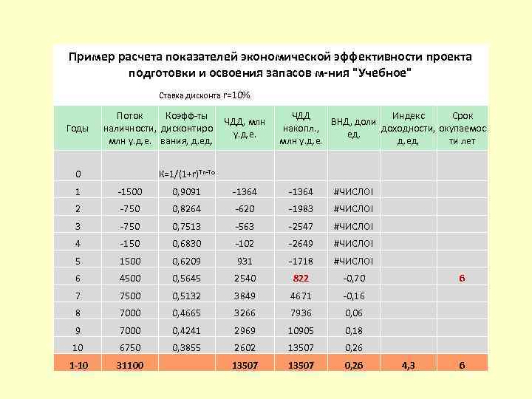Click the ЧДД value 931
Screen dimensions: 532x399
(x=245, y=262)
